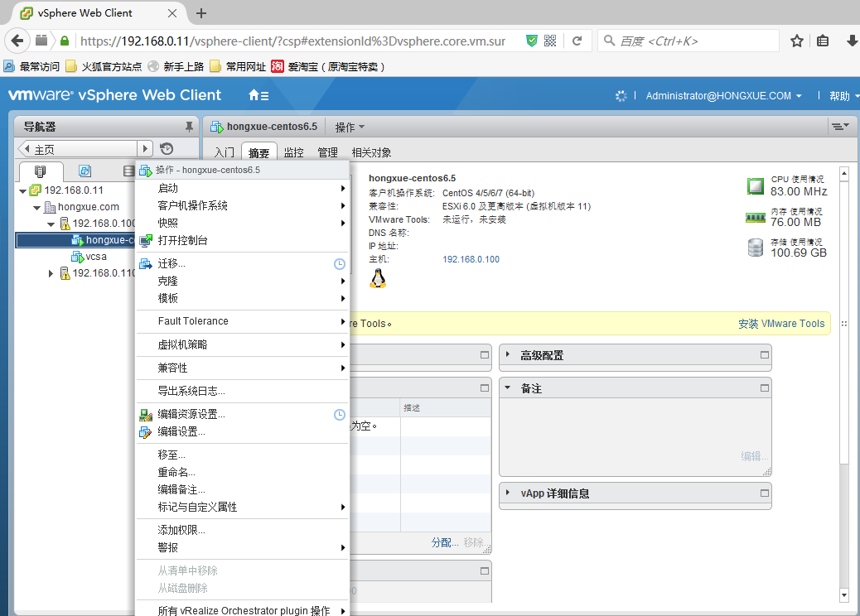Select 迁移... in context menu
860x616 pixels.
coord(242,263)
